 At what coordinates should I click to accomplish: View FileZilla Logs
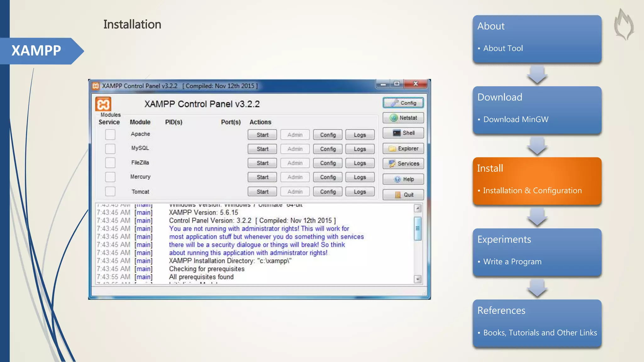click(x=360, y=163)
